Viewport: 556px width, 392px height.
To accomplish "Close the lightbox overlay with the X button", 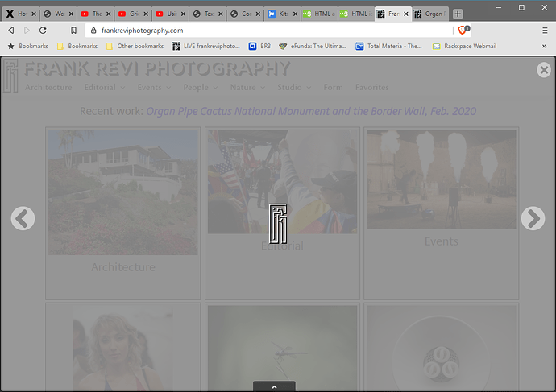I will tap(544, 70).
